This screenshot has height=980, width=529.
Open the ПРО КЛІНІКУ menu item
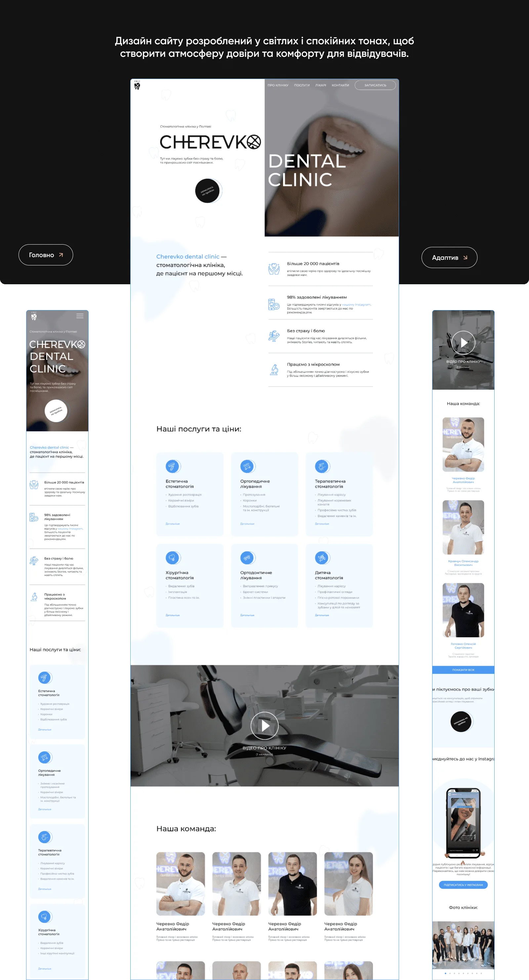[x=278, y=85]
